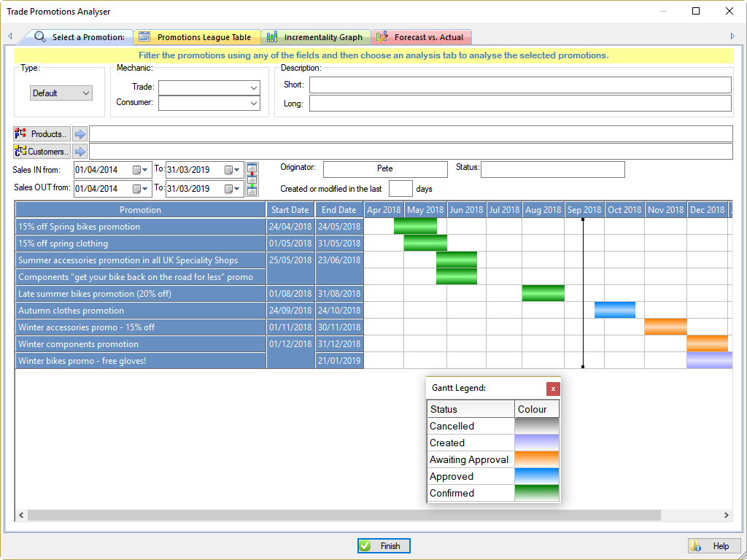This screenshot has height=560, width=747.
Task: Open the Sales OUT to calendar picker
Action: click(x=231, y=188)
